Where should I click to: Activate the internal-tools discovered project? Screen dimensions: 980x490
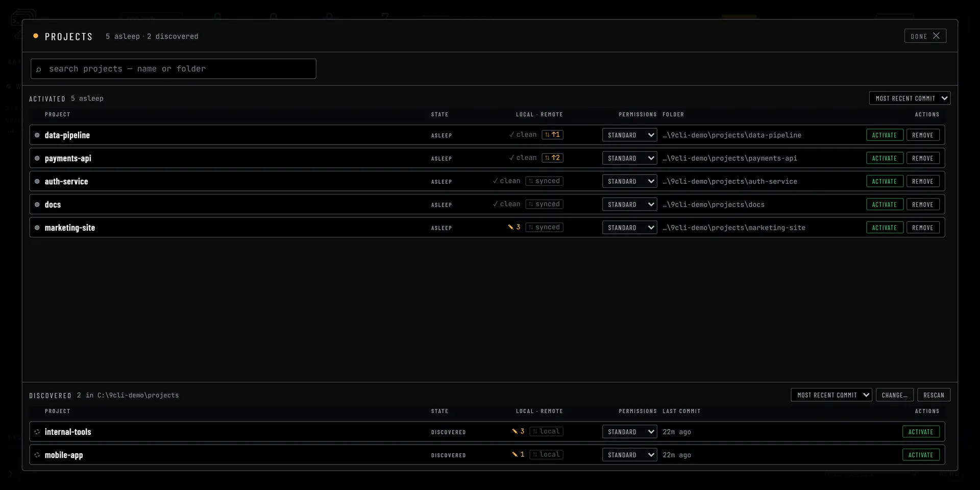coord(921,432)
